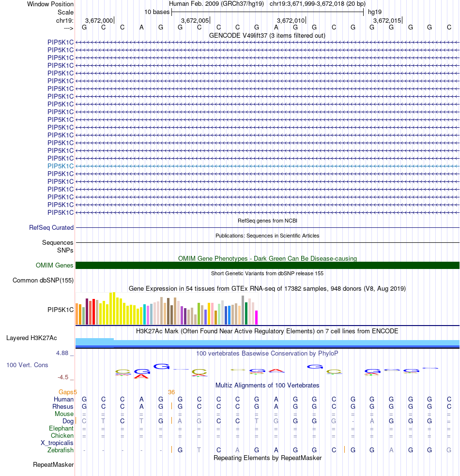The height and width of the screenshot is (476, 460).
Task: Click the Scale label
Action: pyautogui.click(x=66, y=12)
